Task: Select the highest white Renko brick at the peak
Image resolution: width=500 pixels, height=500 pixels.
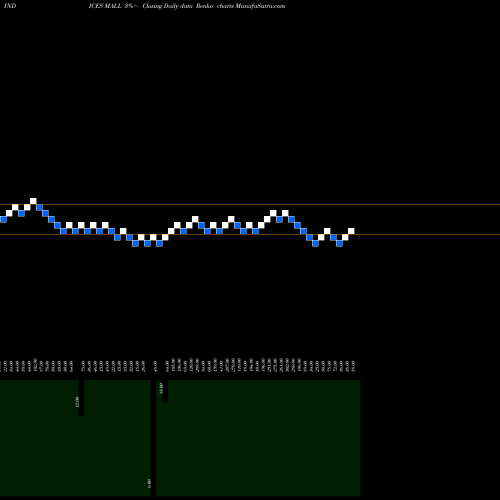Action: pyautogui.click(x=33, y=201)
